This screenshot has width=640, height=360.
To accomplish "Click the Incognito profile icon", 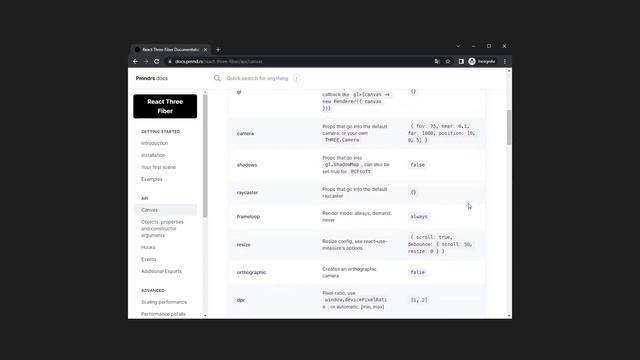I will [482, 62].
